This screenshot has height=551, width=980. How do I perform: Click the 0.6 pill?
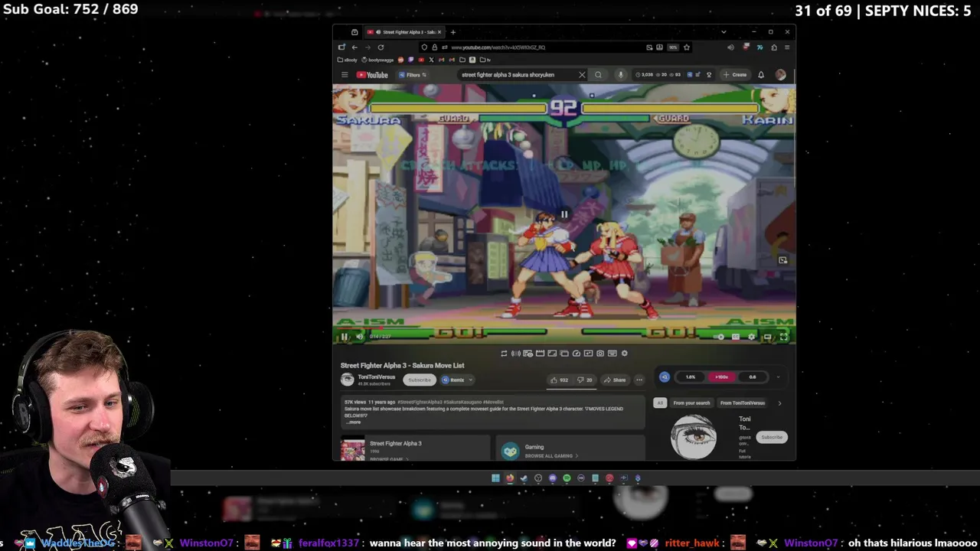[752, 377]
